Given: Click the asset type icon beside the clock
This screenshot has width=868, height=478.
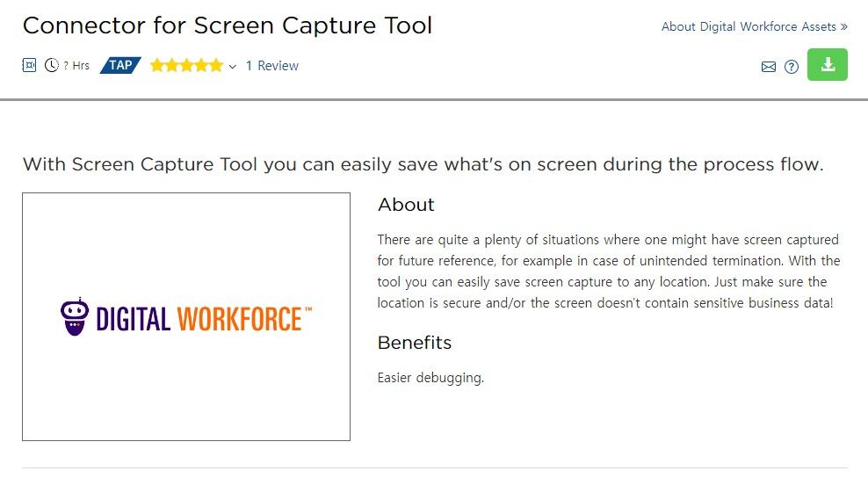Looking at the screenshot, I should tap(29, 65).
